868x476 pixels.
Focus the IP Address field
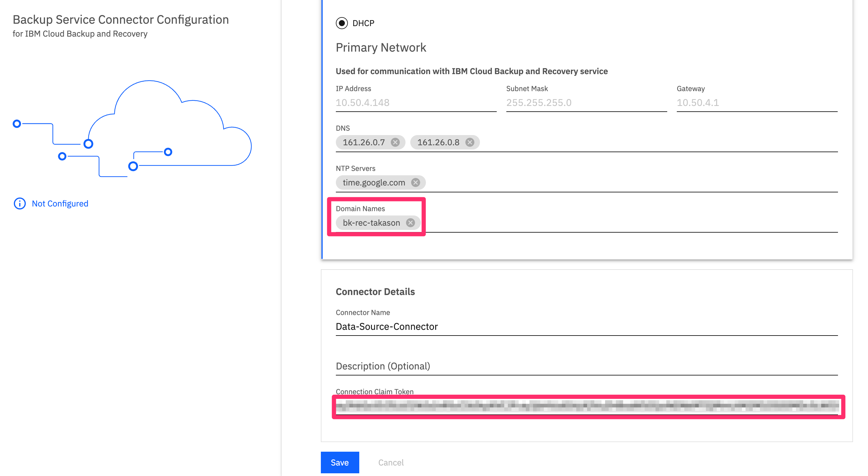point(415,103)
